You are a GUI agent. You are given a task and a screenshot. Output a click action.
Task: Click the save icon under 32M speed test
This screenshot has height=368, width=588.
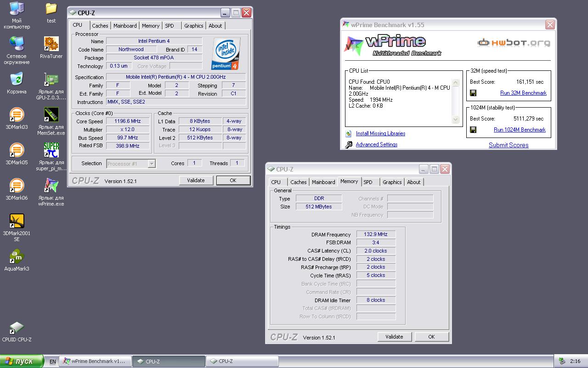[x=473, y=93]
